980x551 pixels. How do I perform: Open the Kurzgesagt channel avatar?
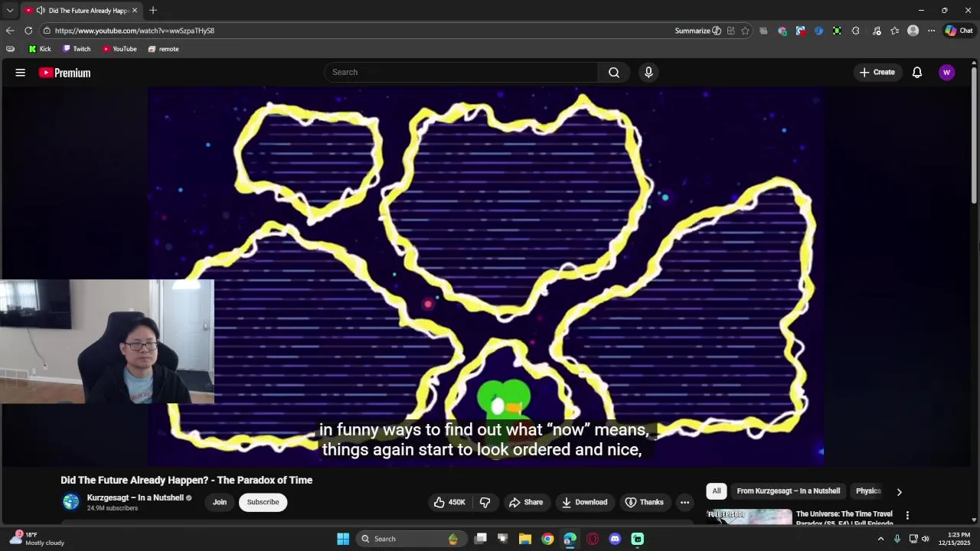(x=71, y=502)
